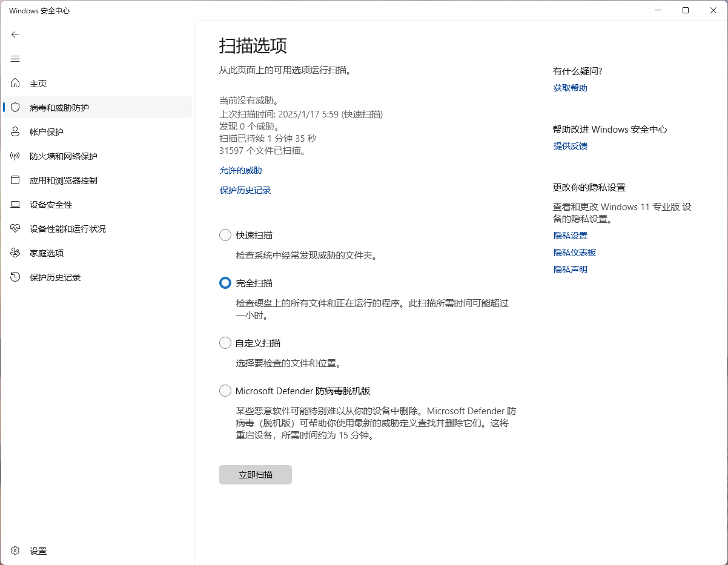The width and height of the screenshot is (728, 565).
Task: Open 帐户保护 person icon
Action: coord(16,132)
